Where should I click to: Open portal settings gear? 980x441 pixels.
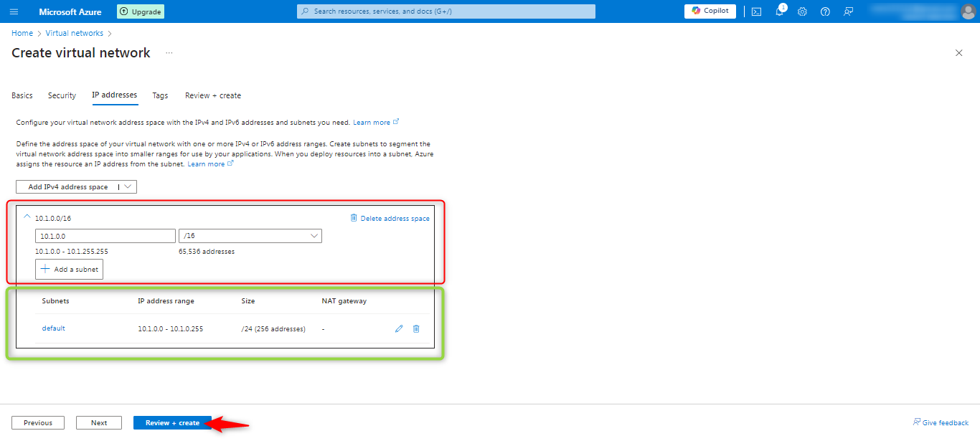(802, 11)
